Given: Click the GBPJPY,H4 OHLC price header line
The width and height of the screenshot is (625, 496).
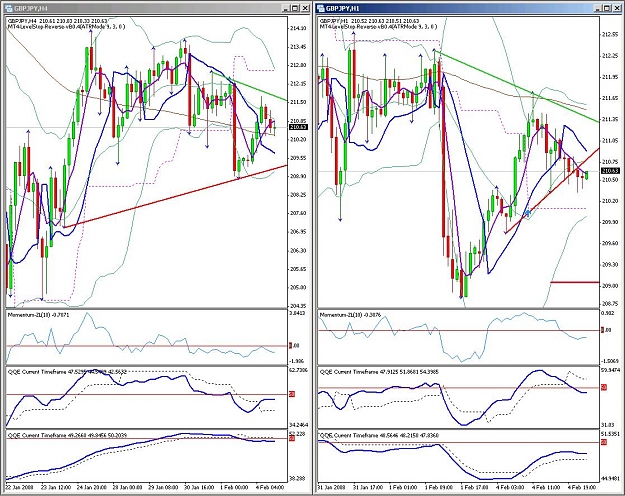Looking at the screenshot, I should 57,21.
